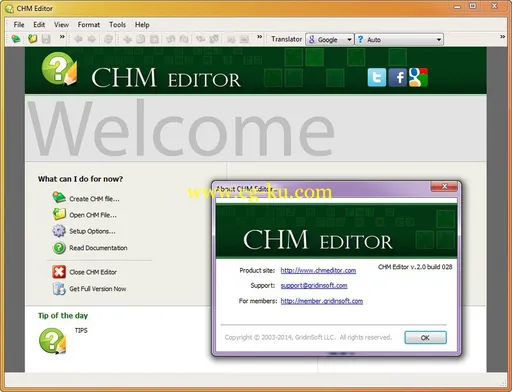
Task: Click the Forward arrow toolbar icon
Action: (92, 39)
